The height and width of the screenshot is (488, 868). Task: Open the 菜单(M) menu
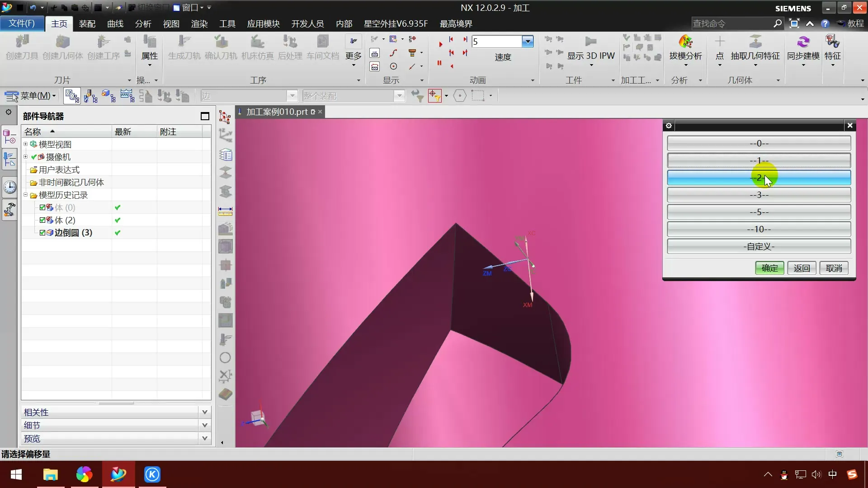tap(31, 96)
